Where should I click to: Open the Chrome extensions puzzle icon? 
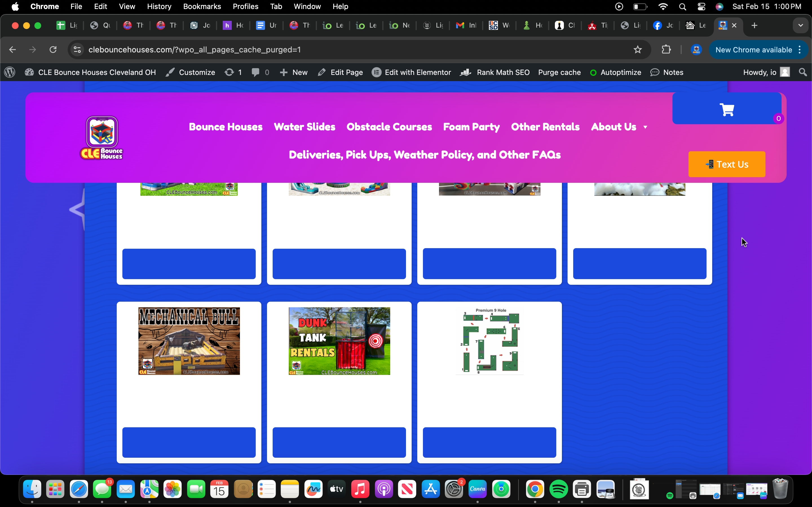click(x=666, y=50)
